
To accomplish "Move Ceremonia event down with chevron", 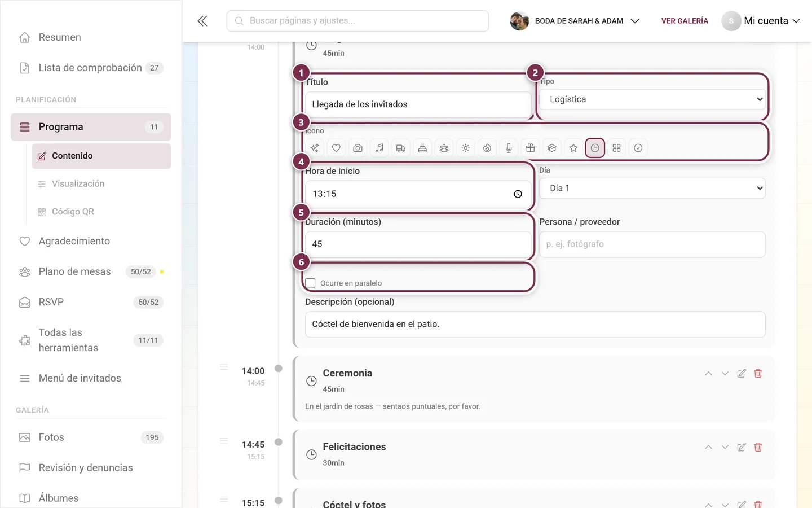I will pos(725,373).
